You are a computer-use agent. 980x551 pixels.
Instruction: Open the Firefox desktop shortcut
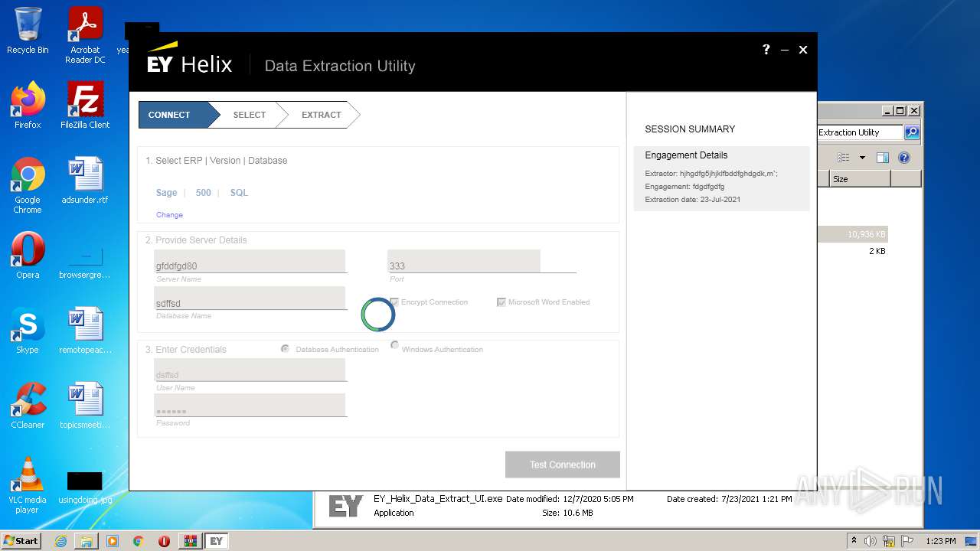point(28,105)
